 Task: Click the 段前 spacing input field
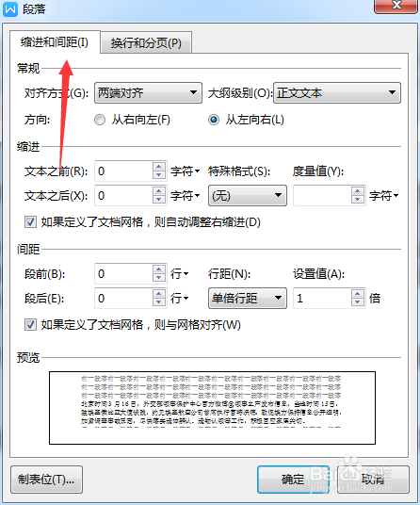pos(123,274)
